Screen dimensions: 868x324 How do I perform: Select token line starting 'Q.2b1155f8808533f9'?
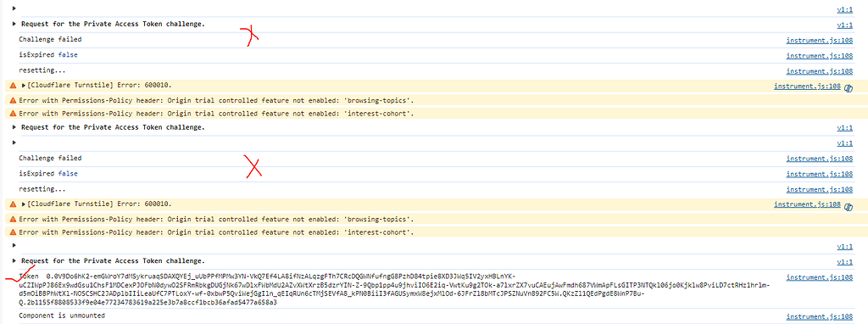[147, 303]
